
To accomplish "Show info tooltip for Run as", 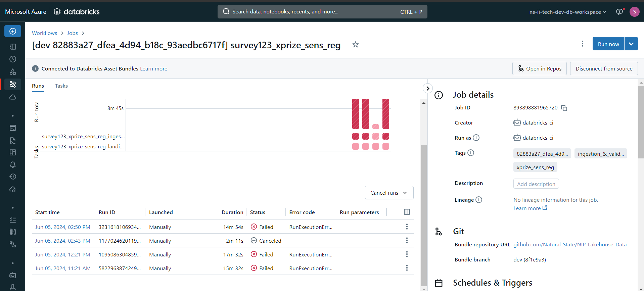I will [x=476, y=138].
